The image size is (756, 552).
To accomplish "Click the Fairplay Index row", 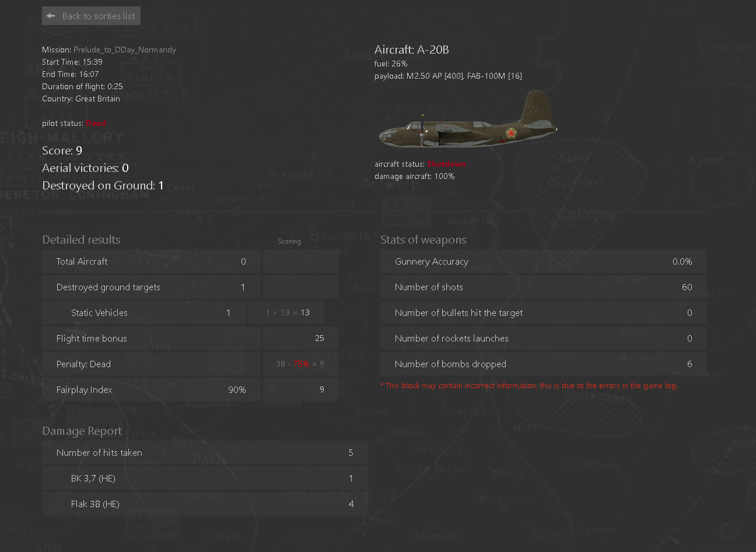I will point(151,390).
